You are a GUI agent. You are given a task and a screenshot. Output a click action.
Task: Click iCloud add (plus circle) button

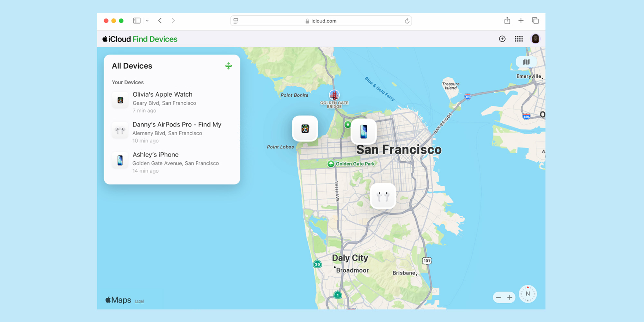pos(502,39)
